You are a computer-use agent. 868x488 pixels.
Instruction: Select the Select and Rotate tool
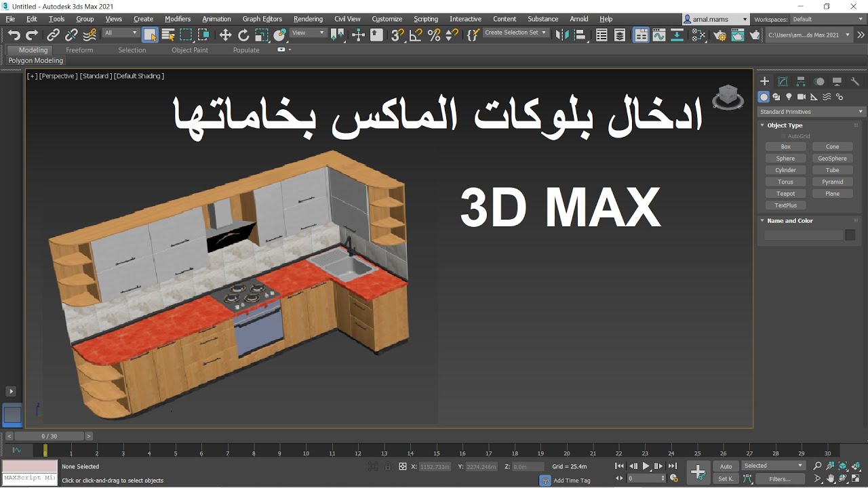[243, 35]
